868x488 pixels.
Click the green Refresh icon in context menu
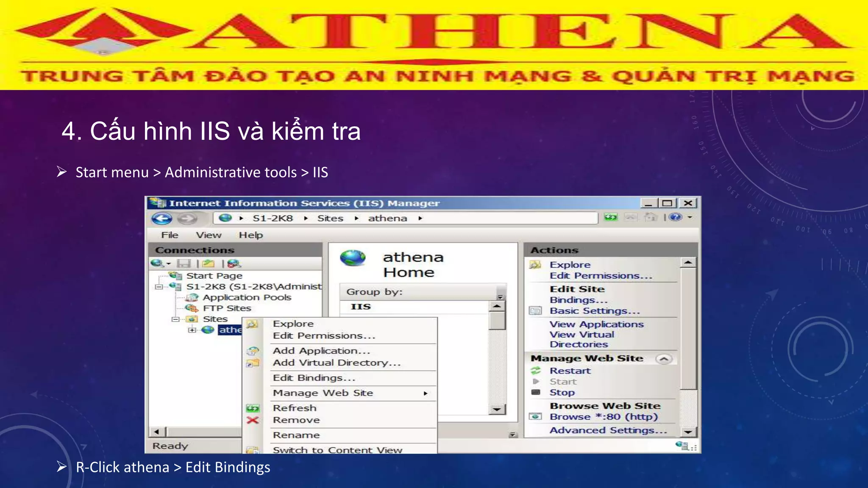(253, 408)
